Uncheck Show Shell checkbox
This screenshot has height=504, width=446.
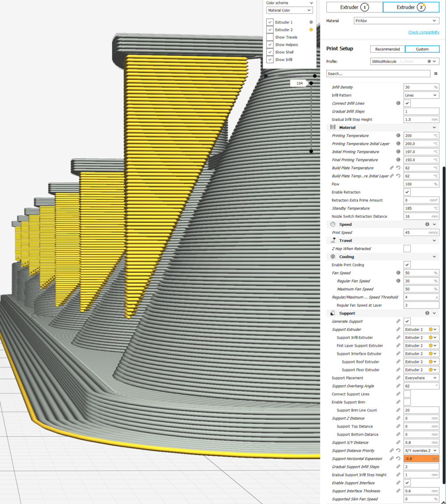pyautogui.click(x=270, y=52)
